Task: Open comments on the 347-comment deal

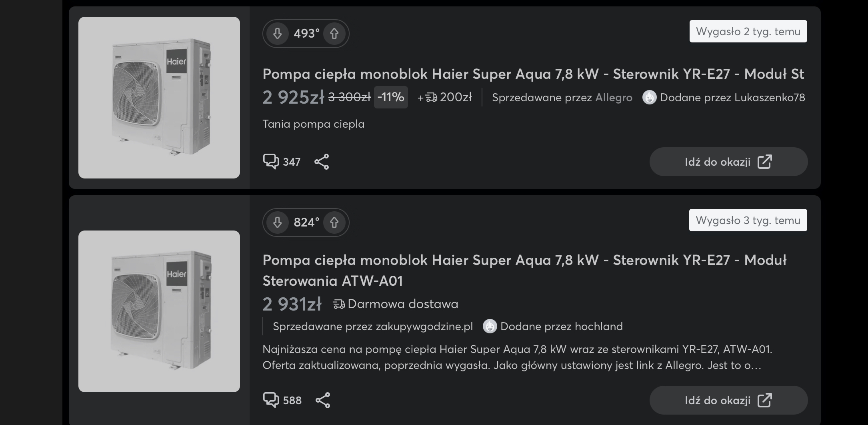Action: pyautogui.click(x=282, y=162)
